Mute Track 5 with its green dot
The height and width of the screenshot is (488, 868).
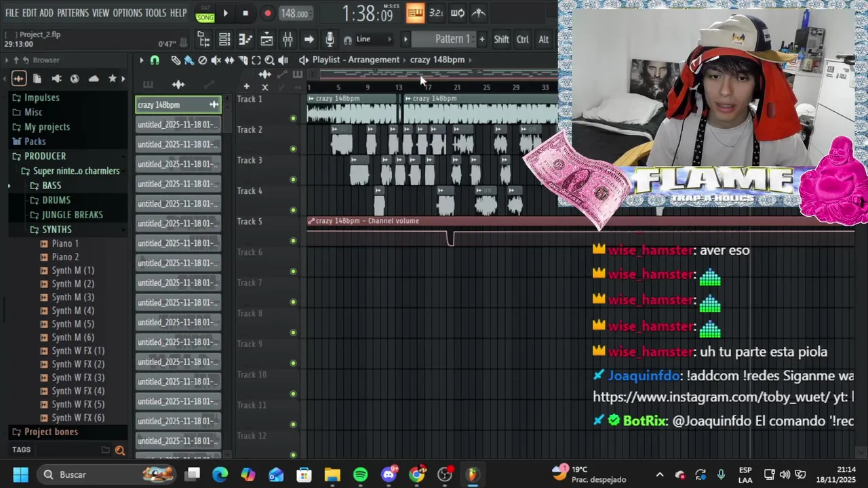293,241
